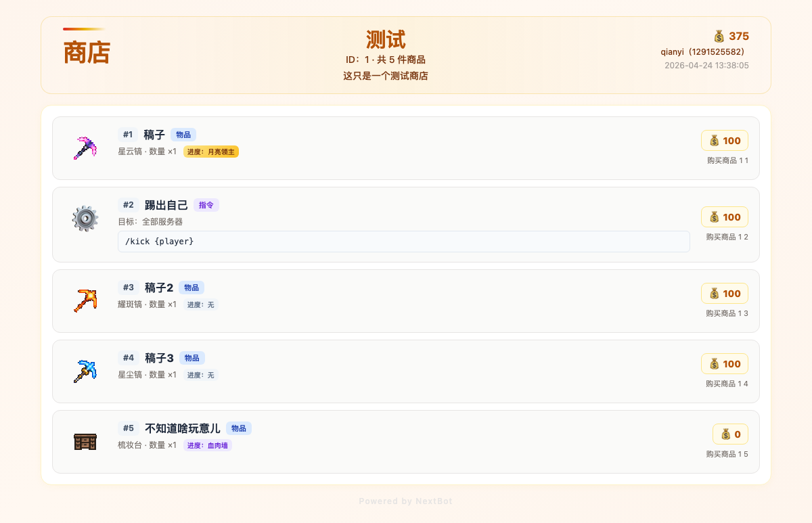This screenshot has width=812, height=523.
Task: Click the gear icon for 踢出自己
Action: pyautogui.click(x=85, y=219)
